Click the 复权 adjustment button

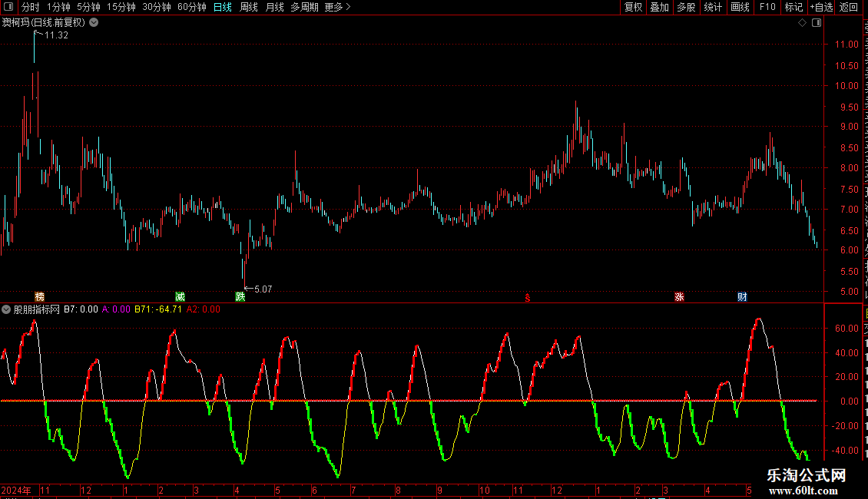coord(633,7)
